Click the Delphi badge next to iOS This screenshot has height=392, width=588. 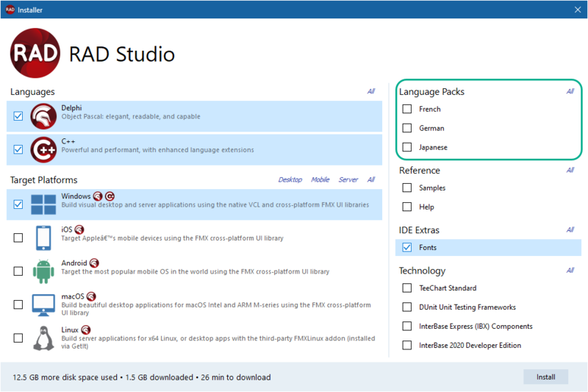pos(79,229)
